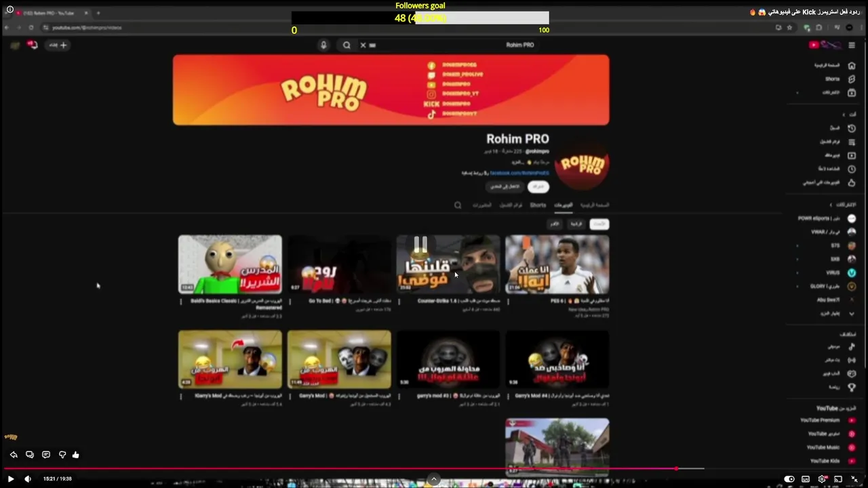Switch to the channel Home tab
The image size is (868, 488).
point(595,205)
